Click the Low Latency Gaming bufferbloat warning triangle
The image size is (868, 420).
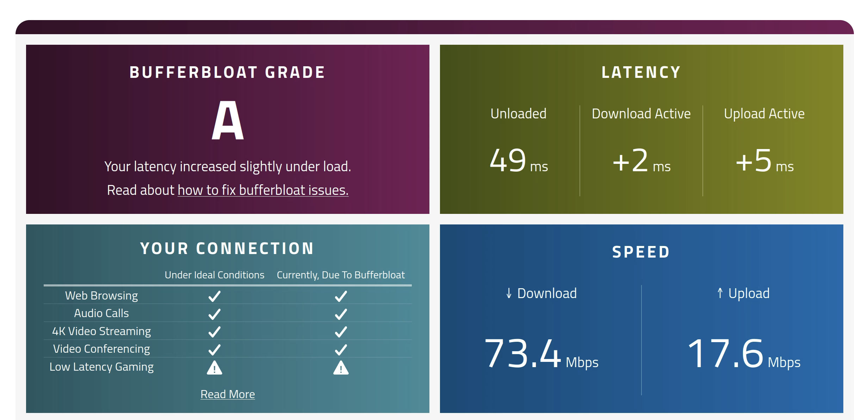[341, 368]
